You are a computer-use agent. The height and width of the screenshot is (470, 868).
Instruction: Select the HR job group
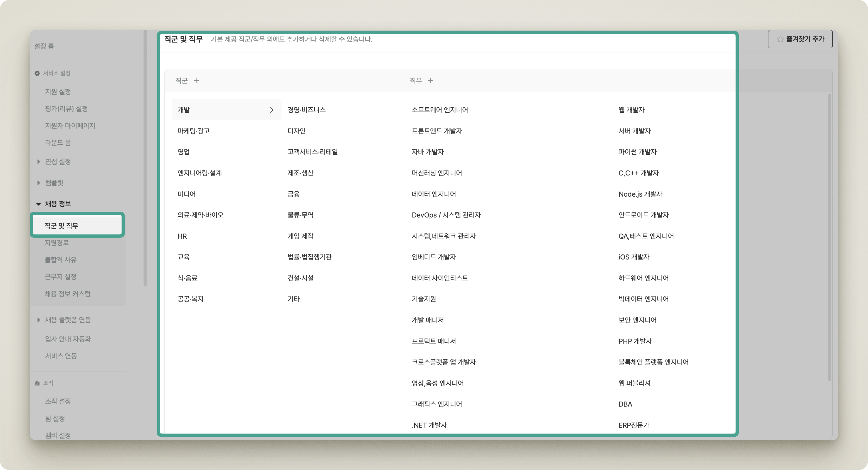[x=182, y=236]
